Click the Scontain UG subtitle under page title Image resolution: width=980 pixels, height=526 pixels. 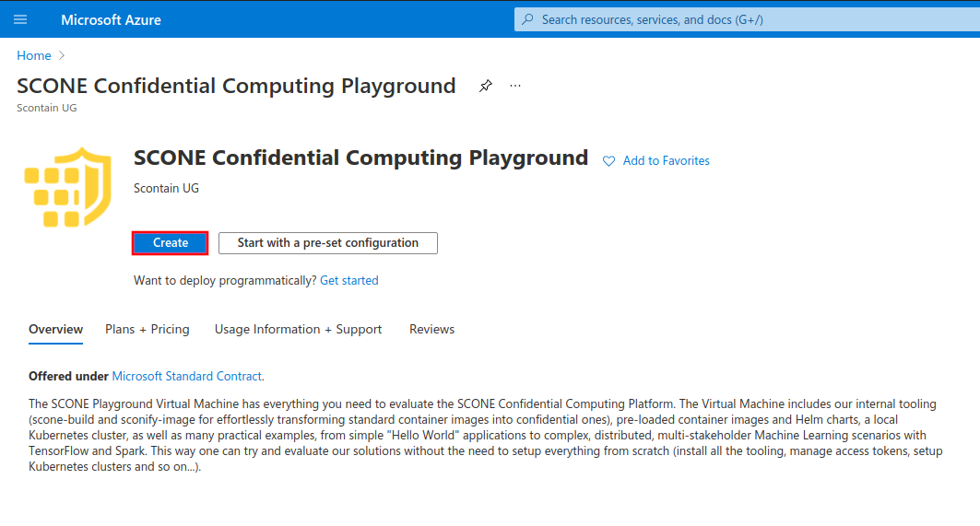(47, 108)
